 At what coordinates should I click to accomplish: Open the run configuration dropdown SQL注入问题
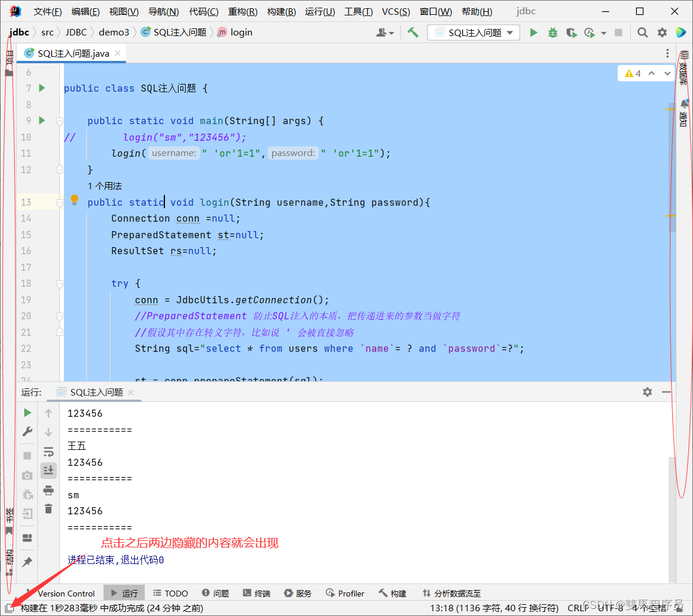point(473,33)
